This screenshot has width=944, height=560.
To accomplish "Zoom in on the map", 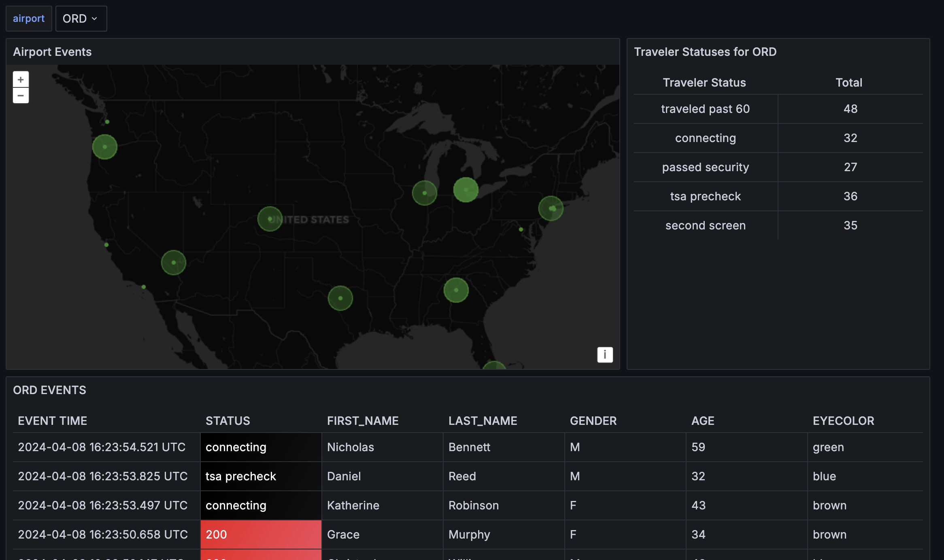I will pyautogui.click(x=21, y=79).
